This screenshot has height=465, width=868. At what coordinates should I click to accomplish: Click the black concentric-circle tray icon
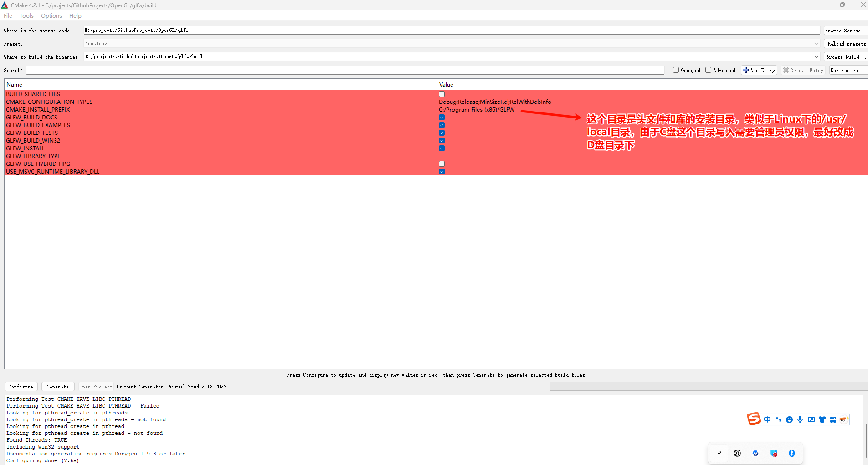point(737,453)
